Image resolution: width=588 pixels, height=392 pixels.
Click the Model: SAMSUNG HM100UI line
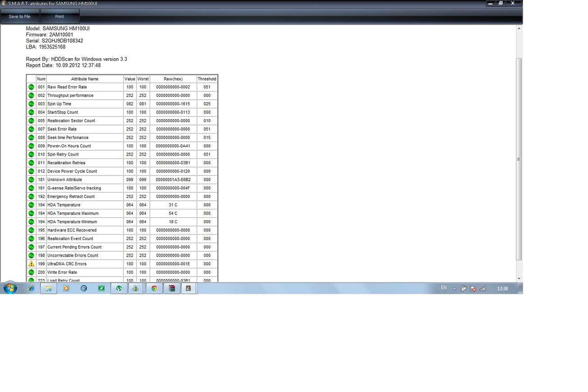pos(58,28)
